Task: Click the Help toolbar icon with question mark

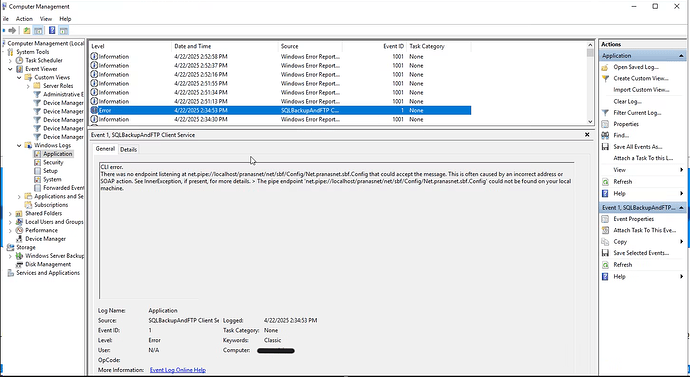Action: tap(52, 30)
